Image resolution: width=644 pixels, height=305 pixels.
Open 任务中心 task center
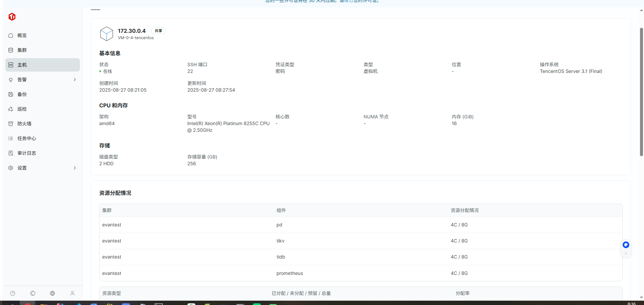27,138
